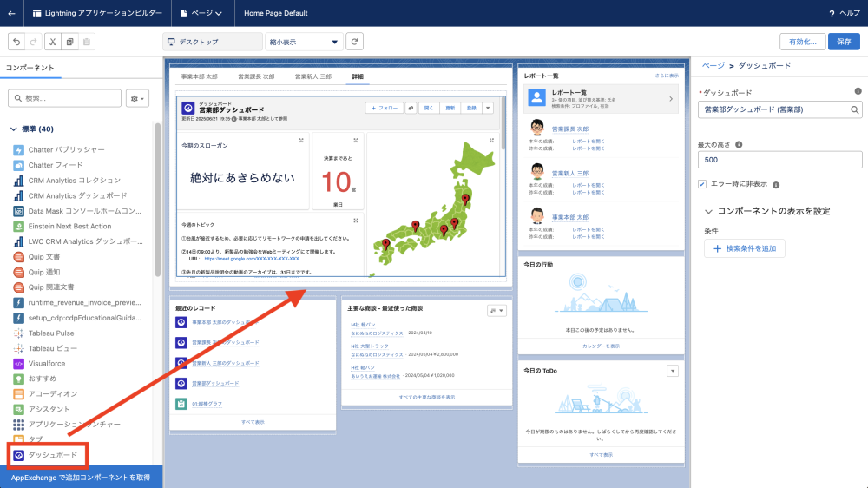Open the コンポーネント panel tab

pyautogui.click(x=30, y=68)
